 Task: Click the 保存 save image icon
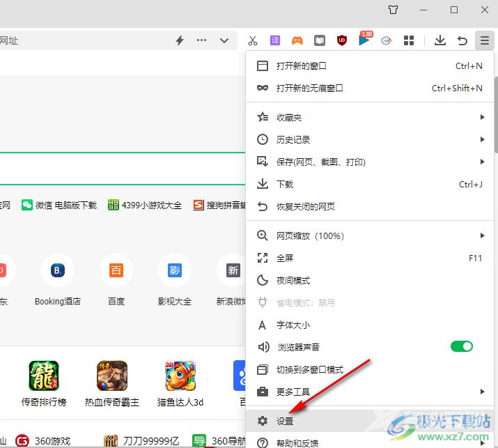click(263, 162)
